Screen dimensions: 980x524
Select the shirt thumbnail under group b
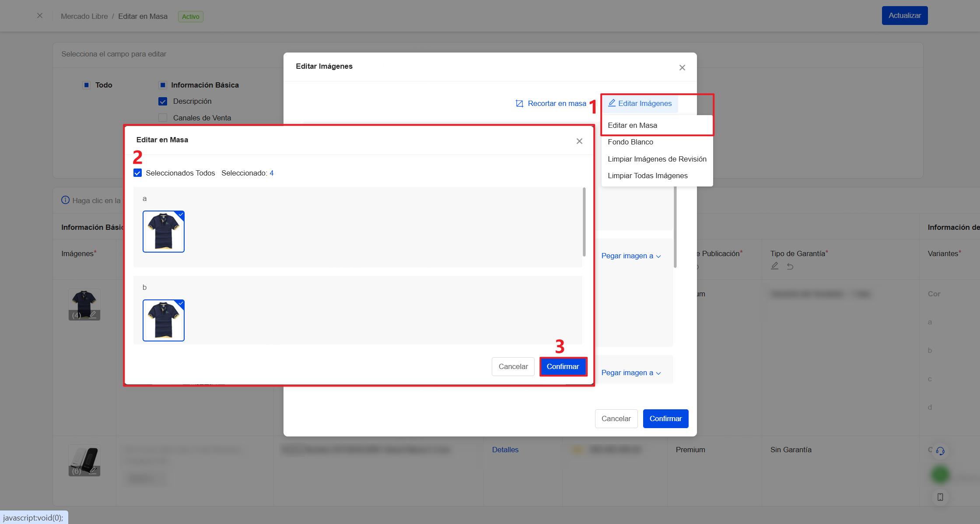163,320
